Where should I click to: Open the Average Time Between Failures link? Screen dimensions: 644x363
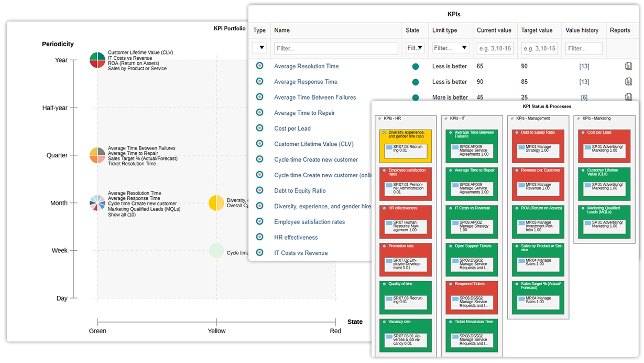(315, 97)
